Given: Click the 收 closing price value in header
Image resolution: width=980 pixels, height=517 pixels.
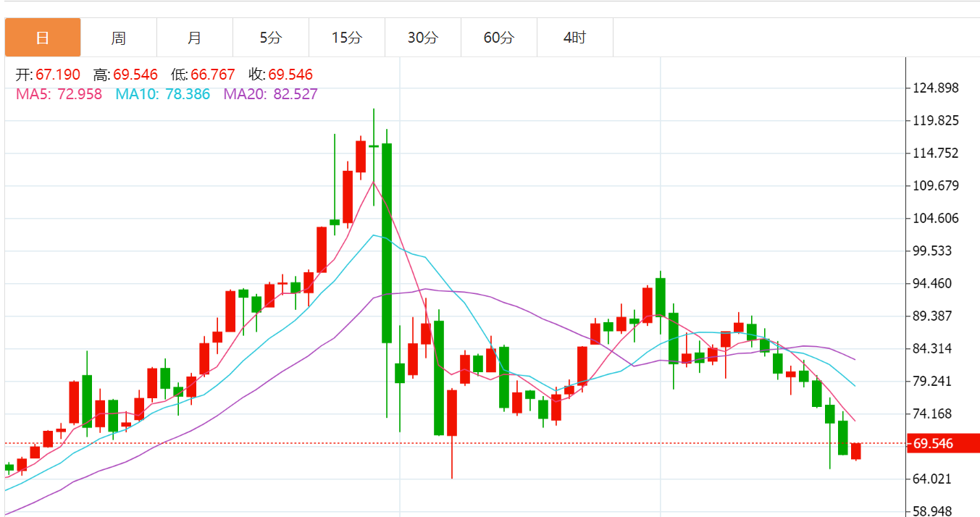Looking at the screenshot, I should (290, 75).
